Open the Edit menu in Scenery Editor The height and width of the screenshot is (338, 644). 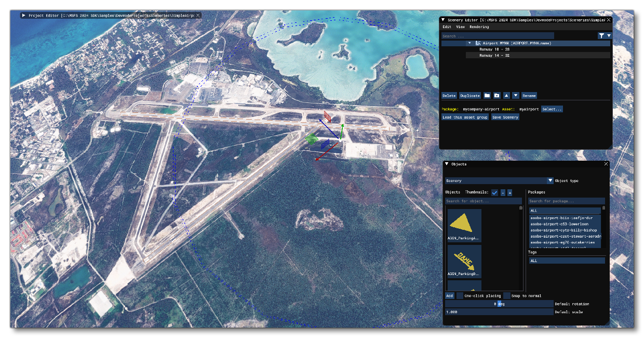click(447, 27)
